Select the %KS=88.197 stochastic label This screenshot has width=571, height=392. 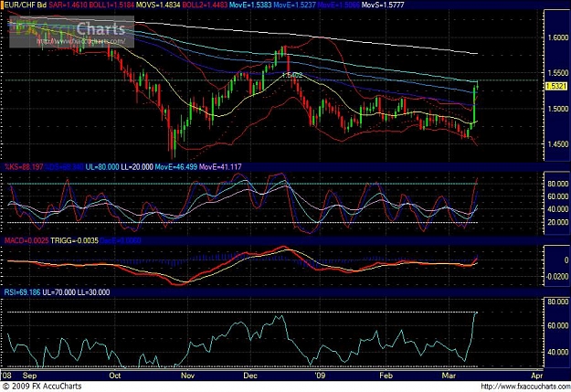(24, 167)
